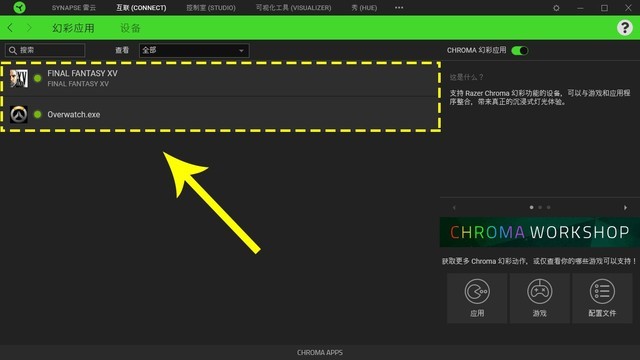
Task: Select the third carousel page dot
Action: click(549, 207)
